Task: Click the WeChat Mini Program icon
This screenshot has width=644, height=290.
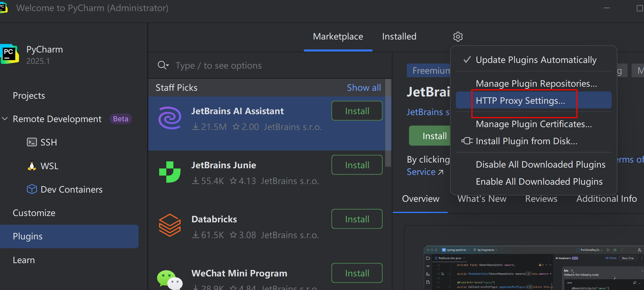Action: 170,279
